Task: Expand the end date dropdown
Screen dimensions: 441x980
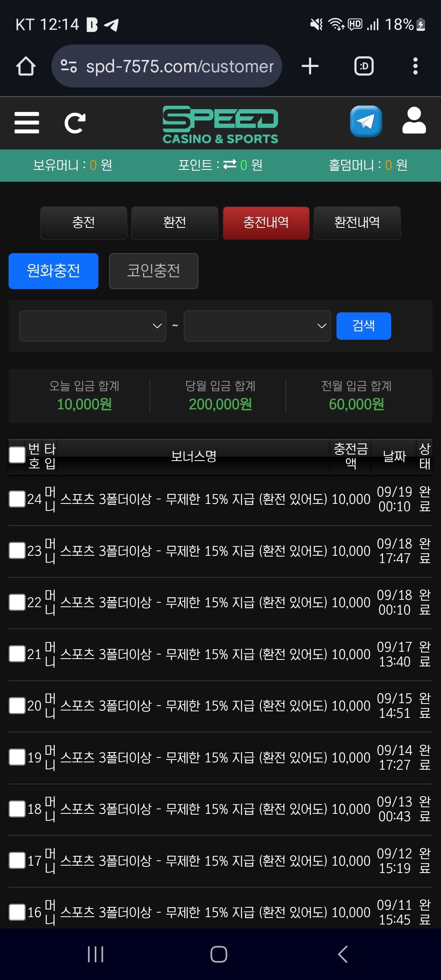Action: point(257,326)
